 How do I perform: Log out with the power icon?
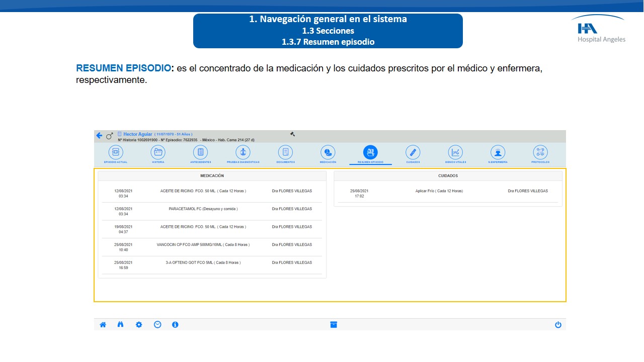coord(558,325)
